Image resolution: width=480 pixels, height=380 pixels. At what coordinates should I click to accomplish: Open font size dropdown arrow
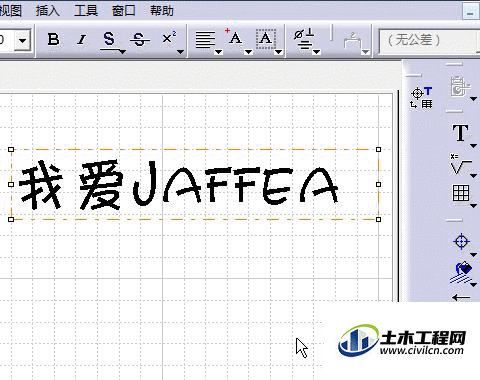point(22,41)
